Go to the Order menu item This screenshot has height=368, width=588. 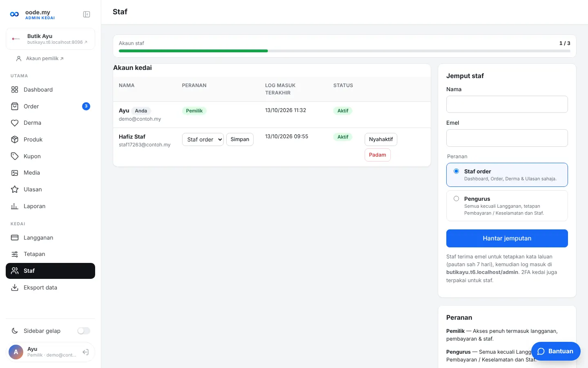pyautogui.click(x=51, y=106)
